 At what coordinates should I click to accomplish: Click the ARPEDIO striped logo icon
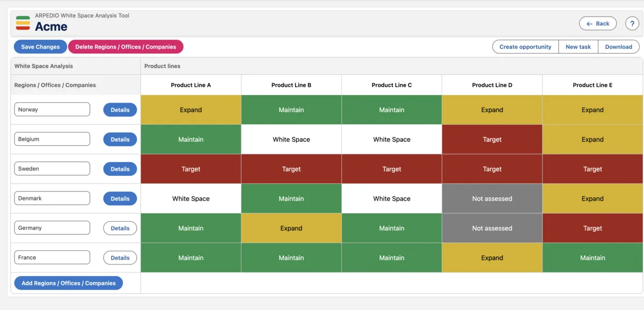22,23
